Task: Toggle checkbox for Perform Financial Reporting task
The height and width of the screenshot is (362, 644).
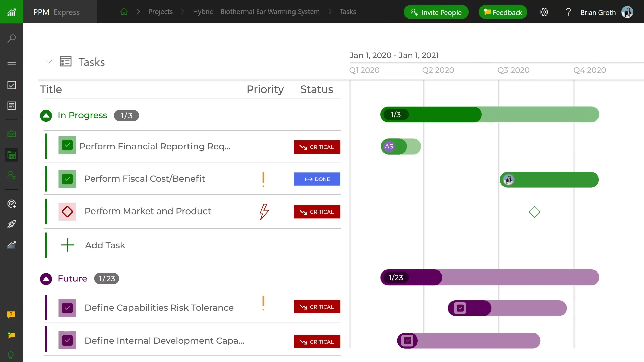Action: (67, 145)
